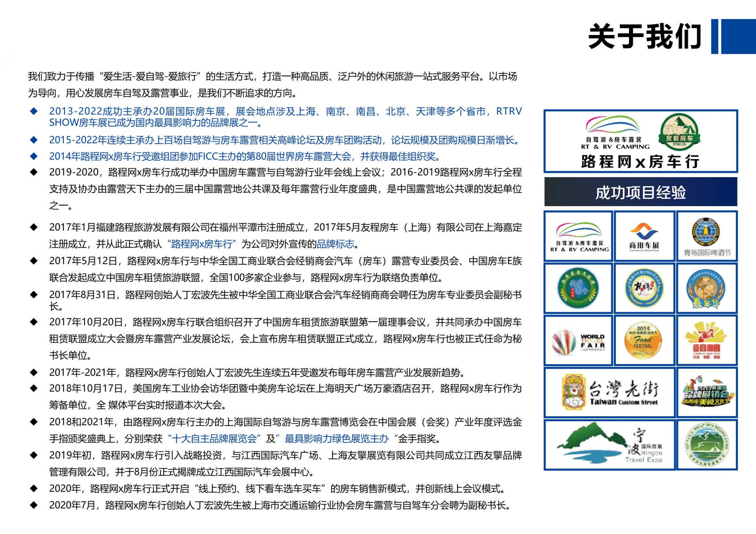Viewport: 756px width, 534px height.
Task: Click the blue text 最具影响力绿色展览主办
Action: point(337,439)
